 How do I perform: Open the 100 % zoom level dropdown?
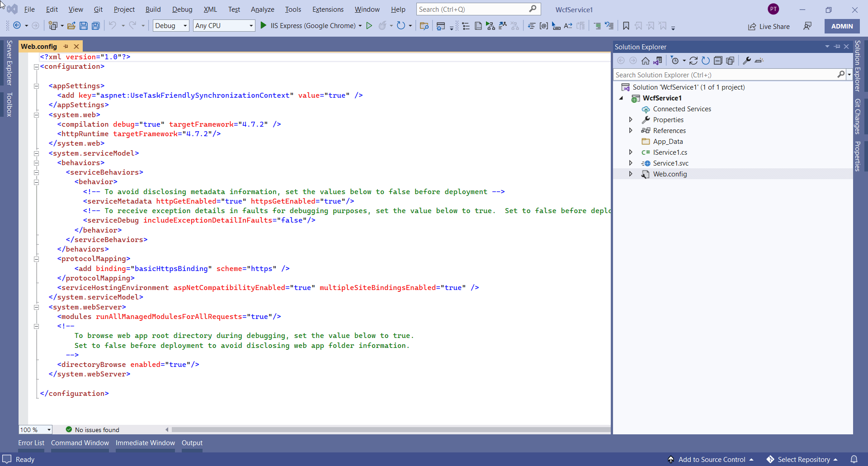tap(36, 430)
